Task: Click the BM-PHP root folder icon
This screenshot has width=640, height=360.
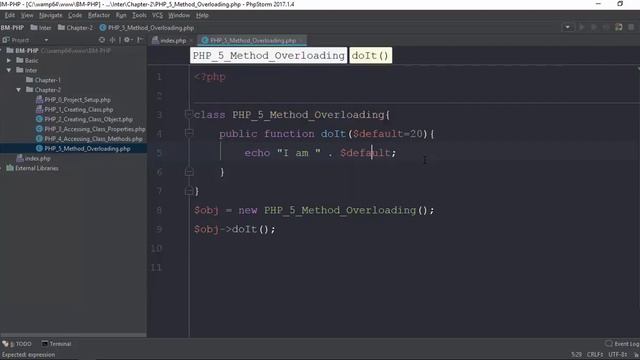Action: (x=10, y=51)
